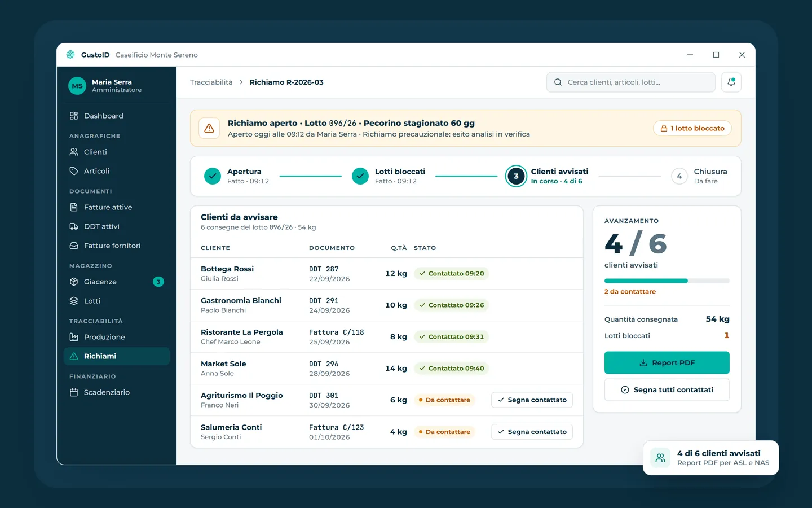Click the clienti avvisati progress bar

pos(667,281)
